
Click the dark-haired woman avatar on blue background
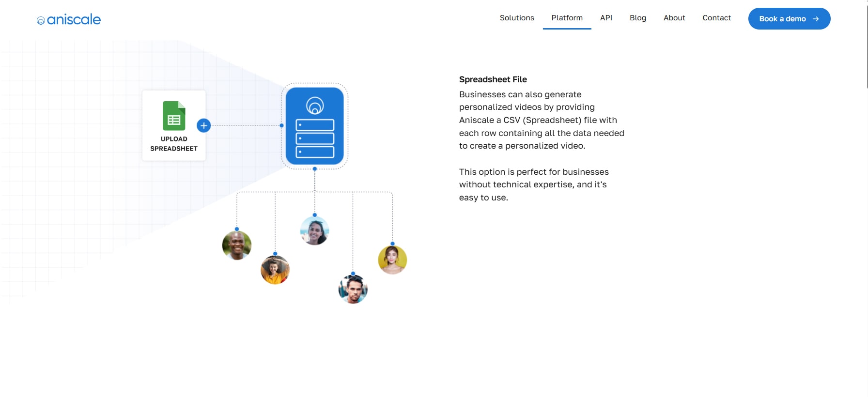[315, 230]
